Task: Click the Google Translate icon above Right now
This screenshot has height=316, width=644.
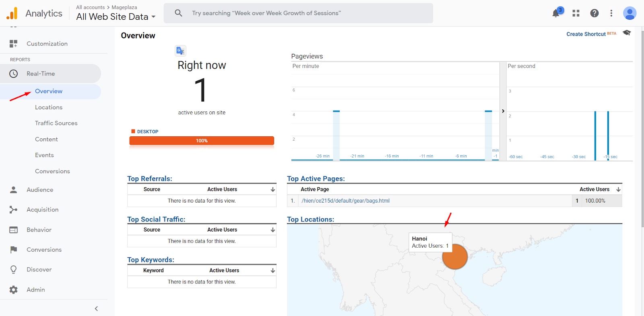Action: (x=180, y=51)
